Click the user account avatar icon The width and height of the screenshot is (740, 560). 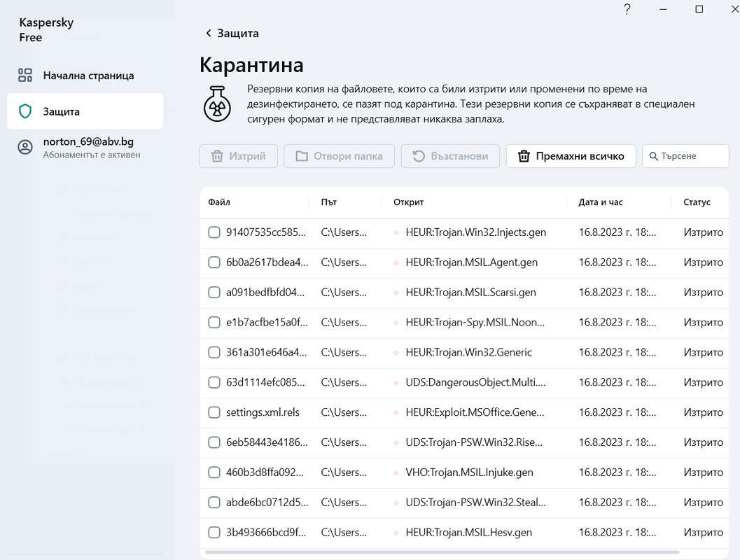(x=25, y=147)
